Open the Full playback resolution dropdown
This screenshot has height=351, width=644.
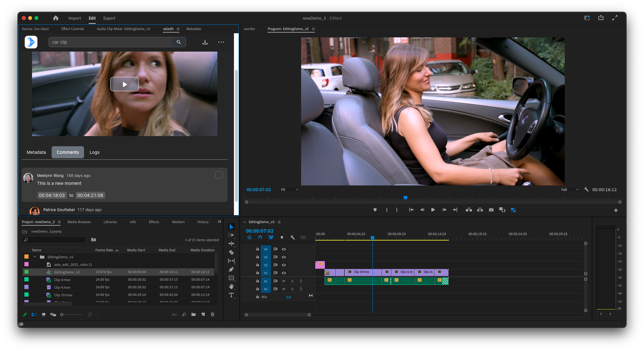click(570, 190)
